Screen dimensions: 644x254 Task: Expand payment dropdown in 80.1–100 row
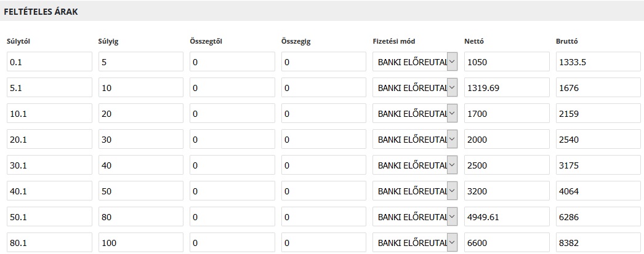[415, 242]
